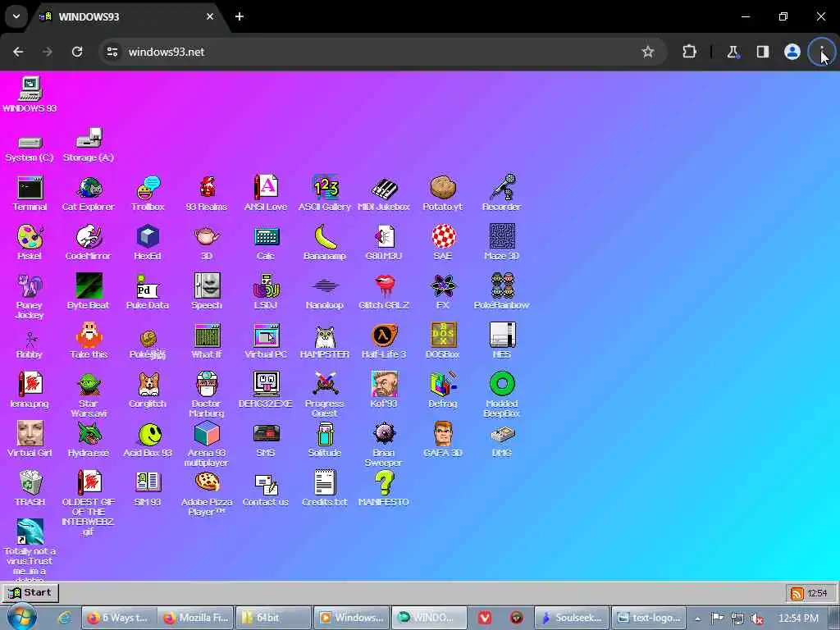Open the NES emulator icon
840x630 pixels.
click(502, 336)
